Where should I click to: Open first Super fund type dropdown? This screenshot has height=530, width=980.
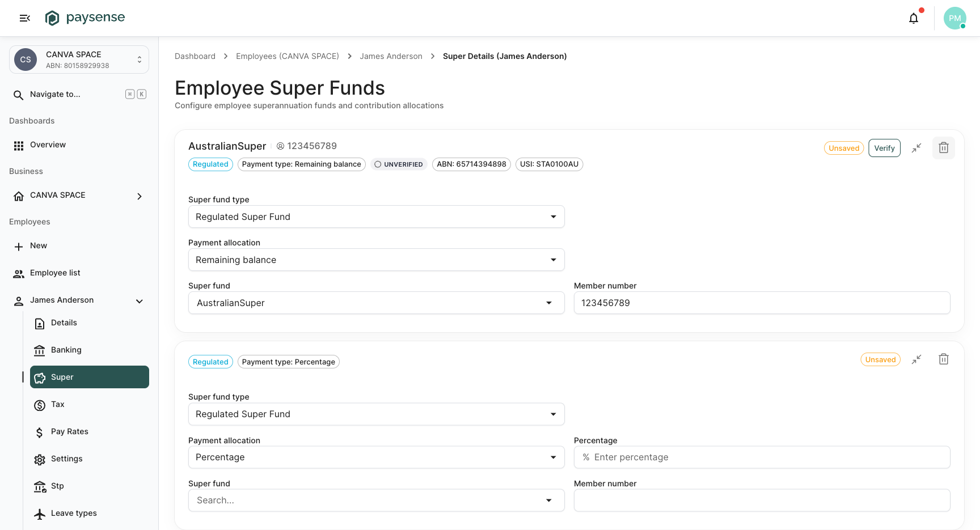coord(377,217)
